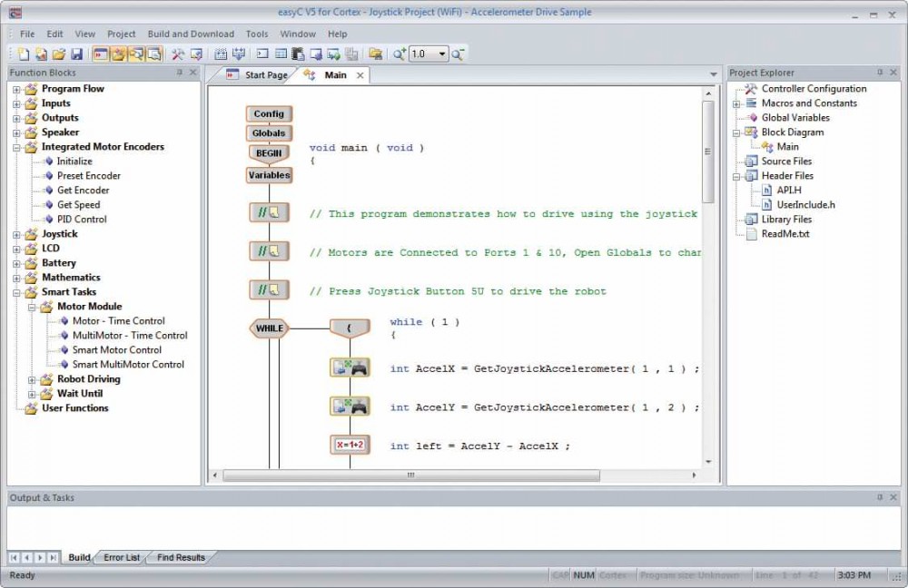Open the Project menu
Screen dimensions: 908x588
click(121, 34)
